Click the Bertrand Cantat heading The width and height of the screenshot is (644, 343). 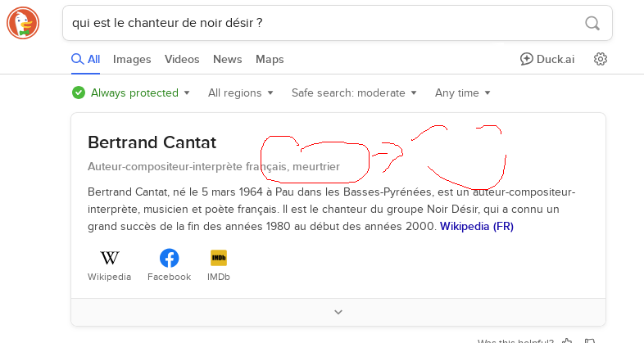pos(152,142)
